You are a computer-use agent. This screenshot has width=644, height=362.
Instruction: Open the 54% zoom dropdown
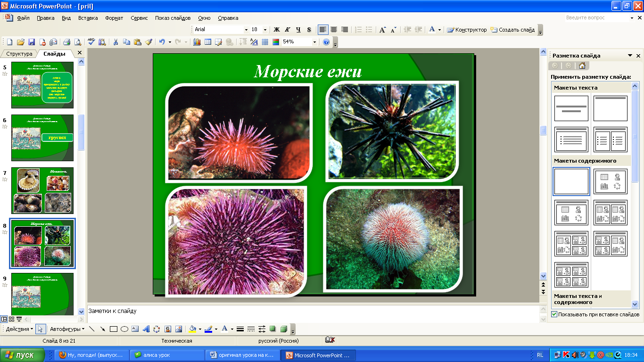click(x=314, y=42)
